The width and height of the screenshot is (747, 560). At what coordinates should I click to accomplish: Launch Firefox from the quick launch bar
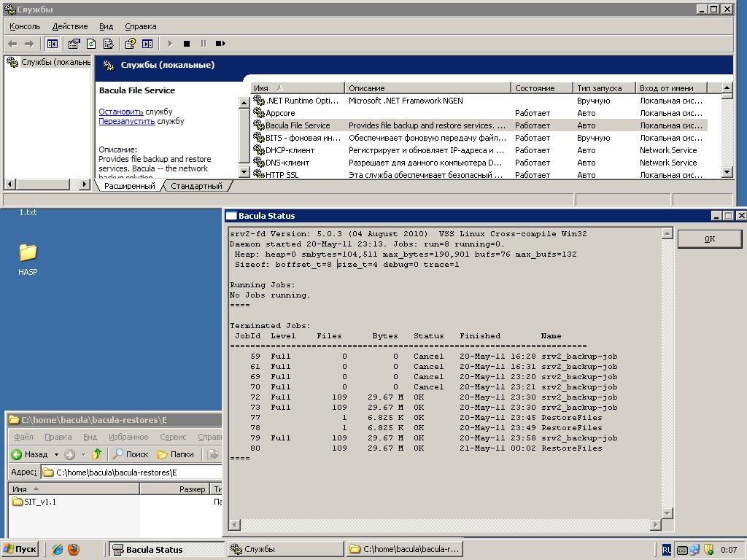pyautogui.click(x=74, y=550)
